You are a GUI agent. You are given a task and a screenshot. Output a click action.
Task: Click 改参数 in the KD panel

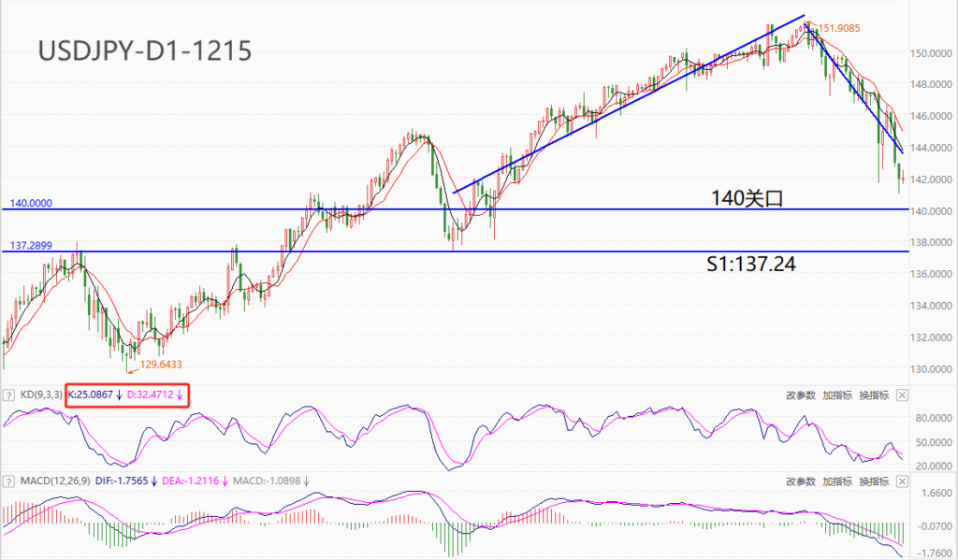point(801,395)
